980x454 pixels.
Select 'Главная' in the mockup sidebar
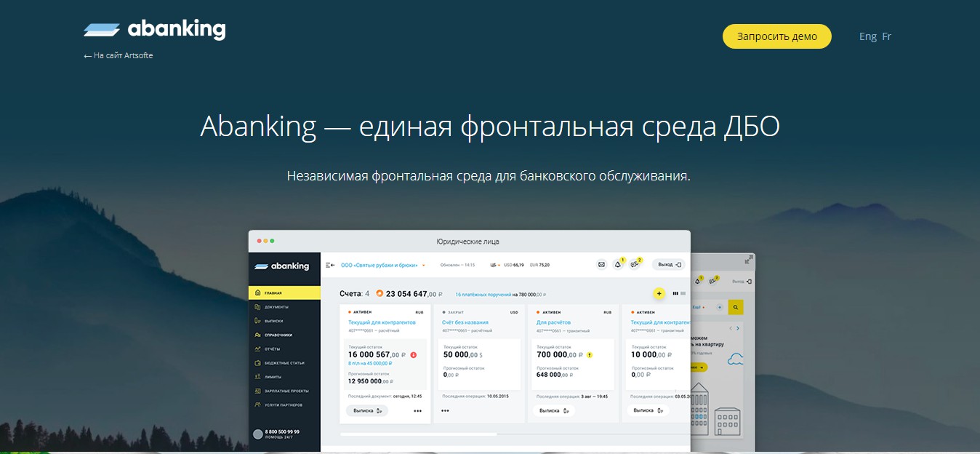click(x=284, y=293)
